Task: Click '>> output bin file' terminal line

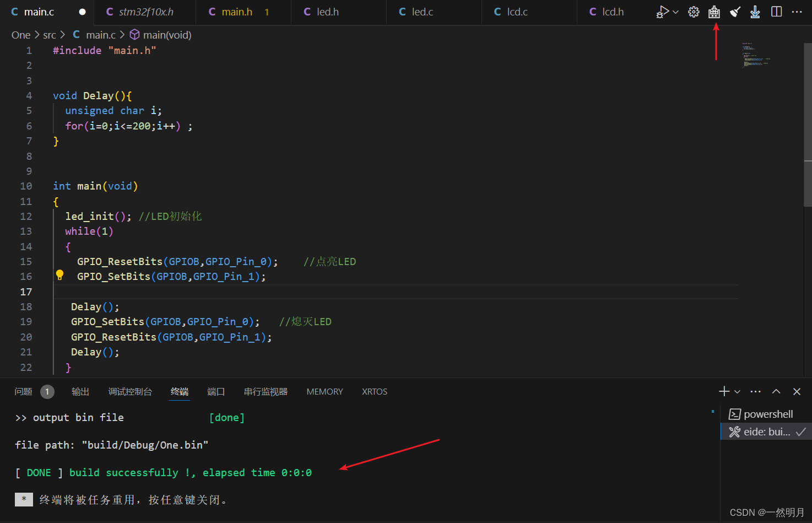Action: coord(69,418)
